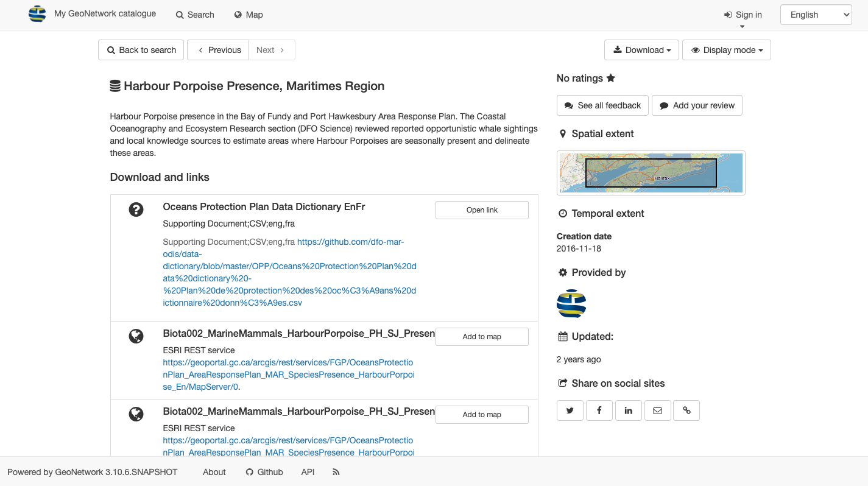Click the Provided by organisation logo

click(571, 304)
